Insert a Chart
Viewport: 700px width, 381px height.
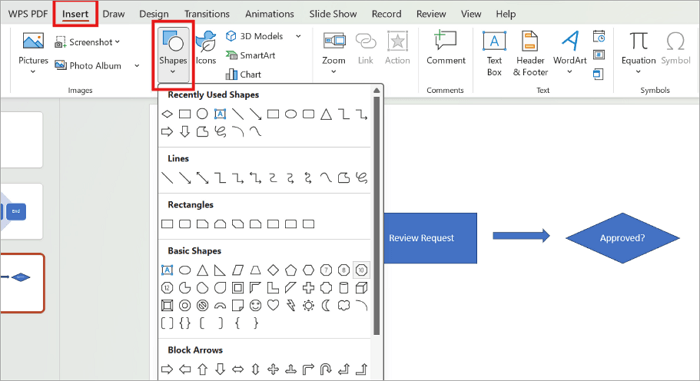243,74
